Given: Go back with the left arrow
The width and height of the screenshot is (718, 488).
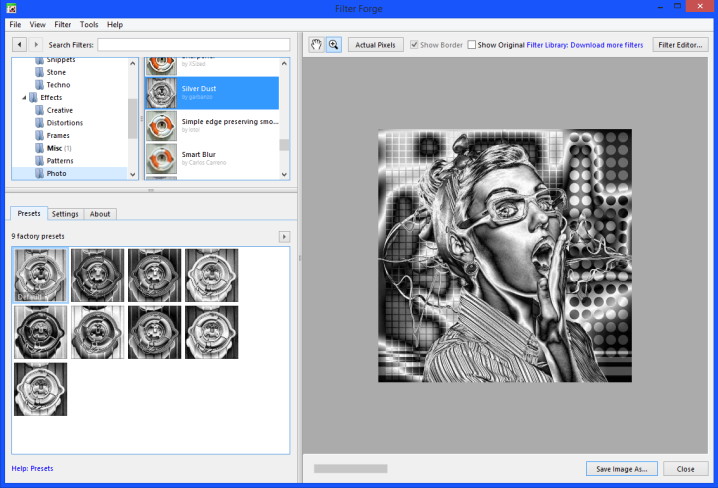Looking at the screenshot, I should coord(19,45).
